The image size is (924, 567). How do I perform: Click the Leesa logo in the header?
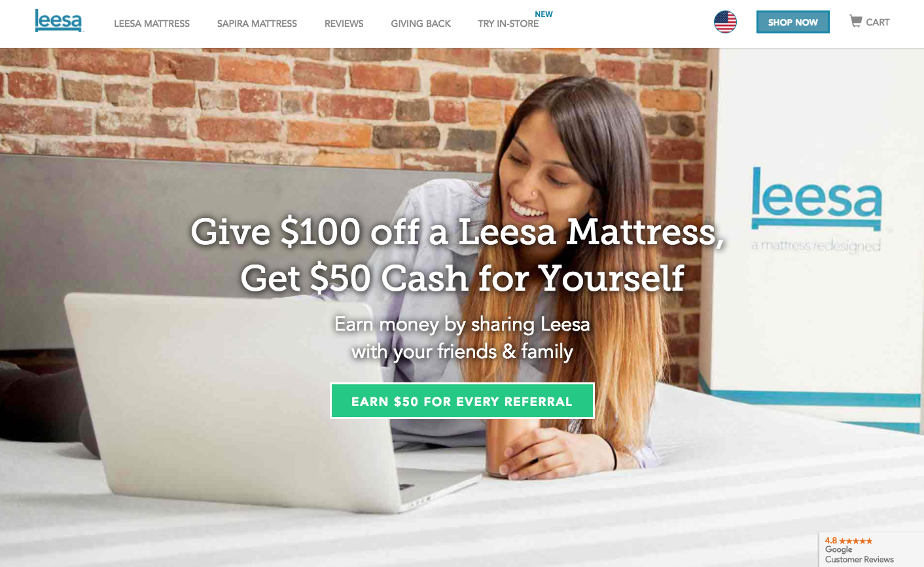[59, 20]
